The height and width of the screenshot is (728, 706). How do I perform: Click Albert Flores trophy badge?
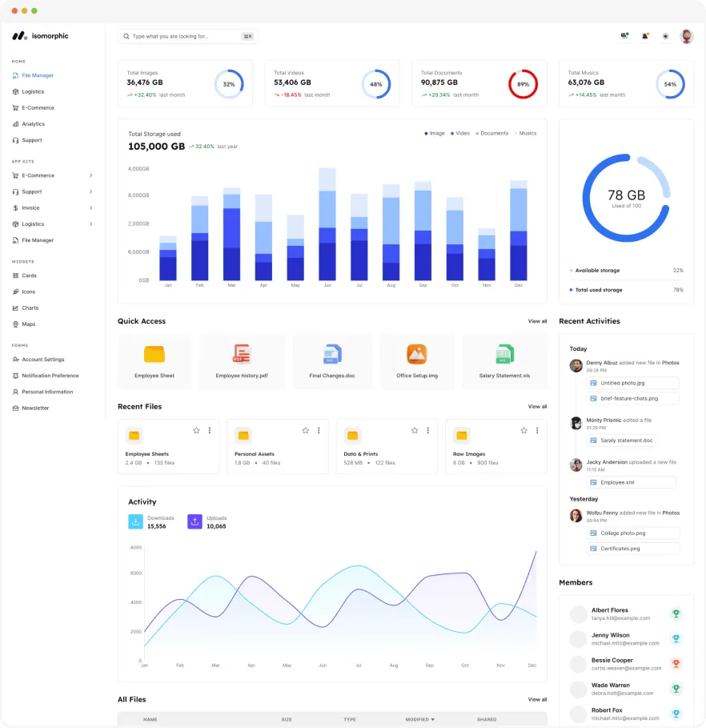(x=676, y=613)
